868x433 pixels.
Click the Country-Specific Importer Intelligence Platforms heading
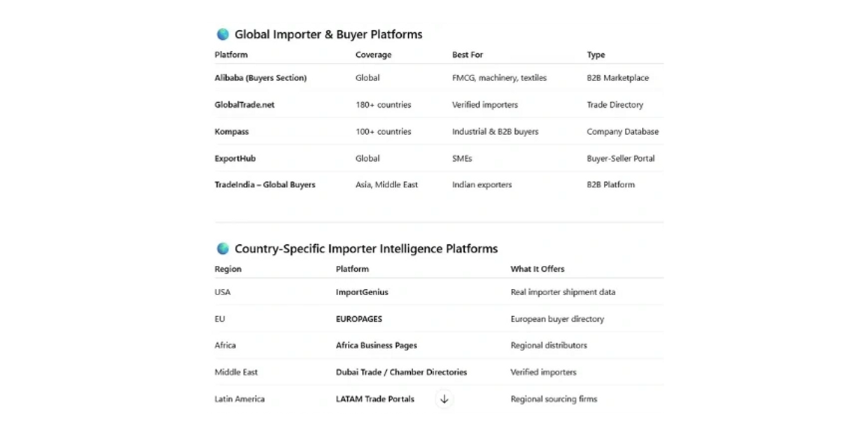366,248
